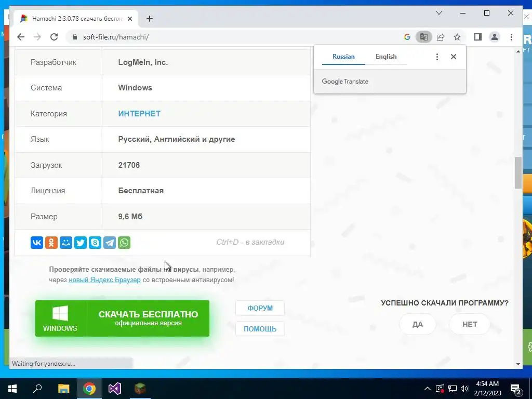The height and width of the screenshot is (399, 532).
Task: Open Chrome's three-dot main menu
Action: [511, 37]
